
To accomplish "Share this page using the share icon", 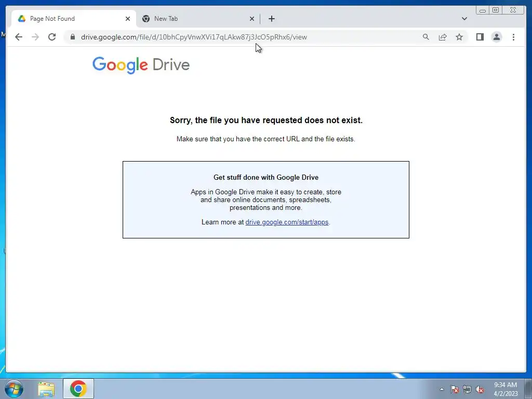I will (443, 37).
